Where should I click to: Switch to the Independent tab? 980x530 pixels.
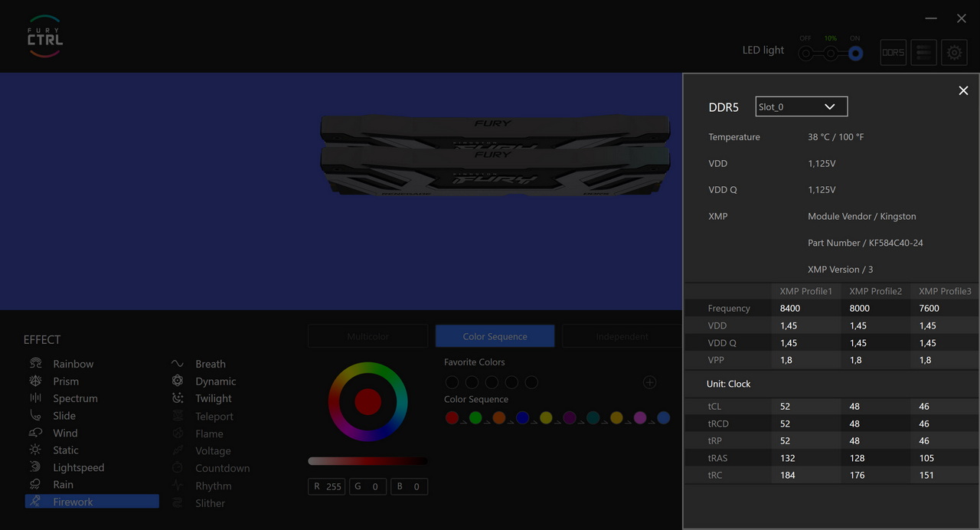coord(622,336)
